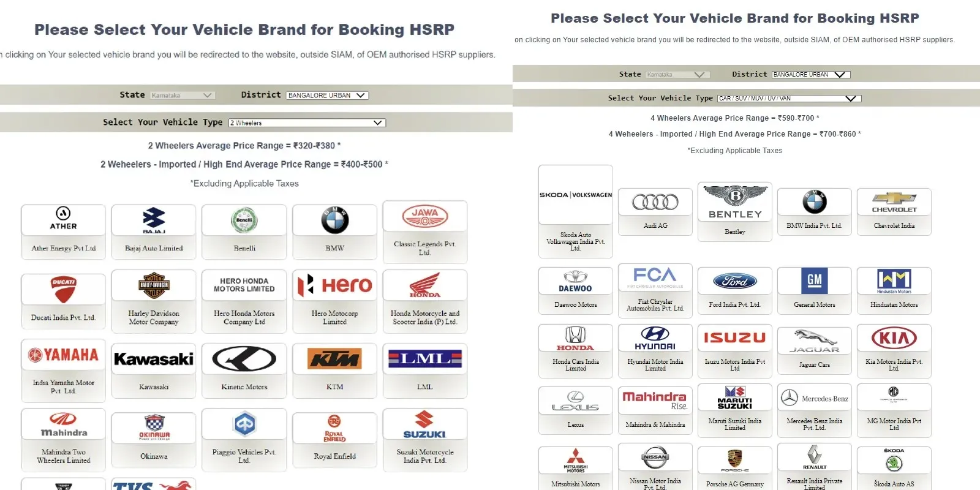
Task: Click the Maruti Suzuki logo
Action: [x=734, y=398]
